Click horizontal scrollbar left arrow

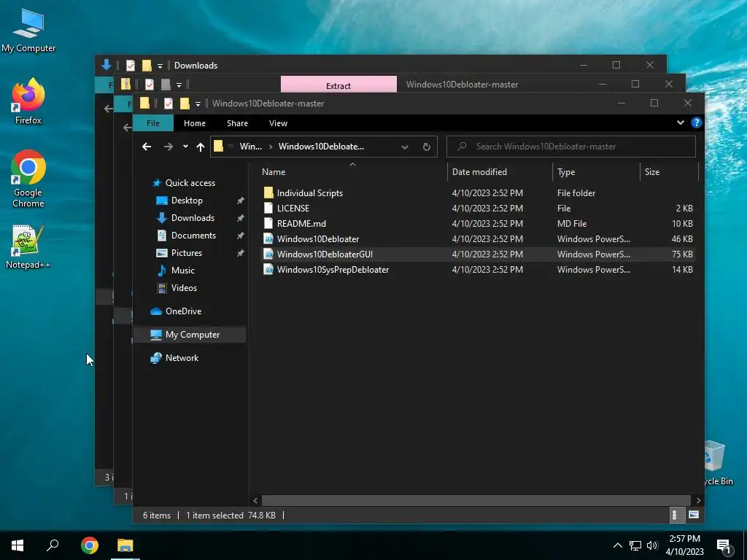point(255,500)
